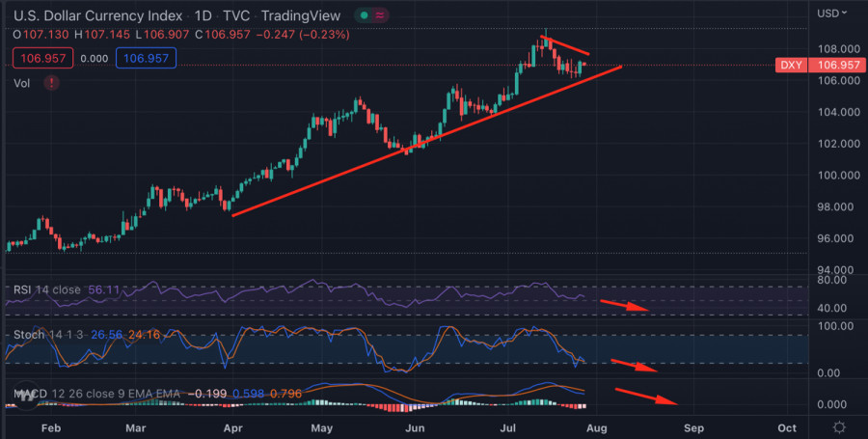The height and width of the screenshot is (439, 868).
Task: Click the 102.000 price axis label
Action: (839, 144)
